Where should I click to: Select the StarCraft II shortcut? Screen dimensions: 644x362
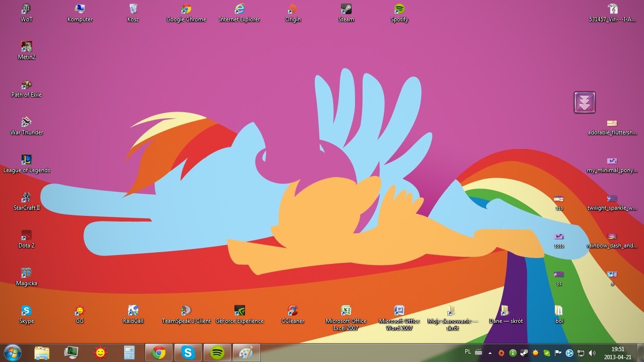coord(26,202)
